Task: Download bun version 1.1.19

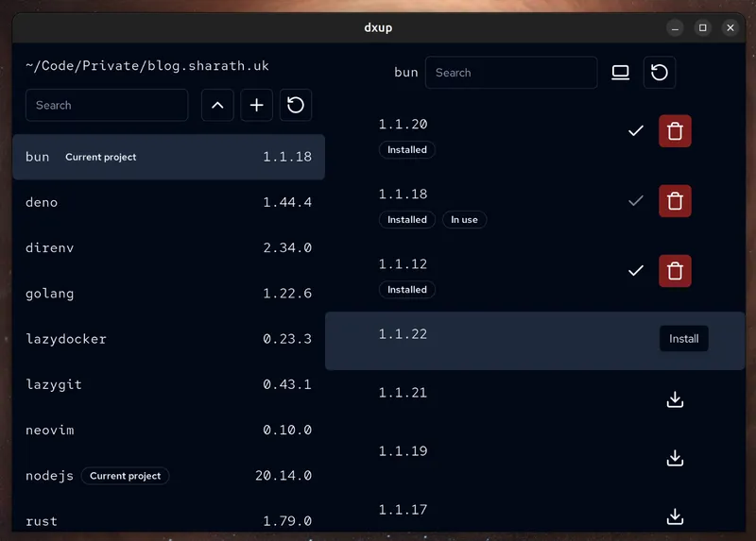Action: click(x=675, y=458)
